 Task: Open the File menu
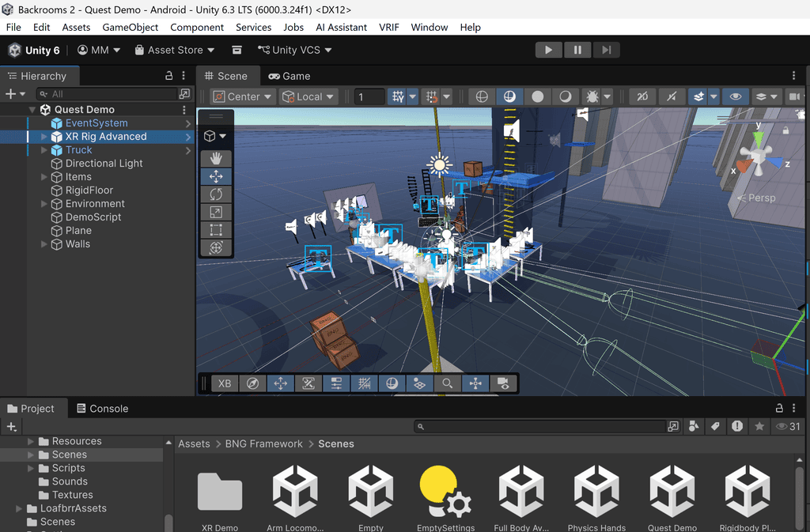(13, 27)
